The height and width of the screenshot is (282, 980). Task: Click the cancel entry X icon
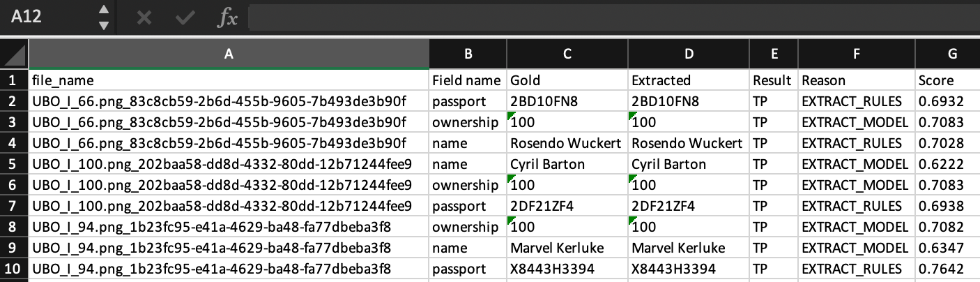tap(144, 17)
